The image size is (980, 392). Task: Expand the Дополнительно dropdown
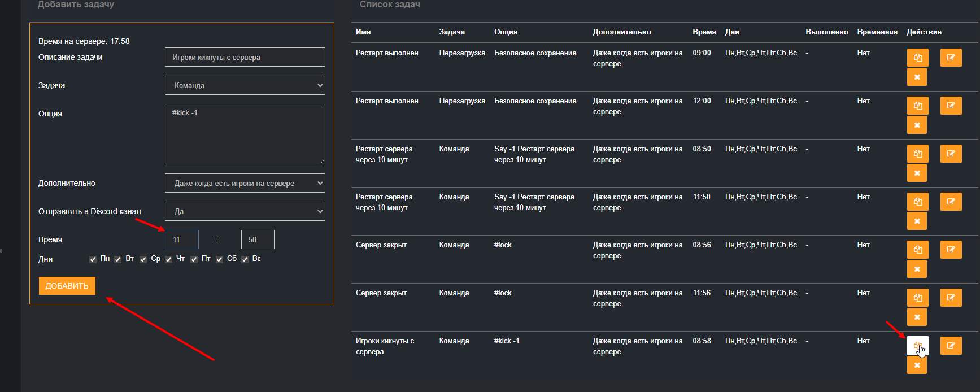coord(245,183)
